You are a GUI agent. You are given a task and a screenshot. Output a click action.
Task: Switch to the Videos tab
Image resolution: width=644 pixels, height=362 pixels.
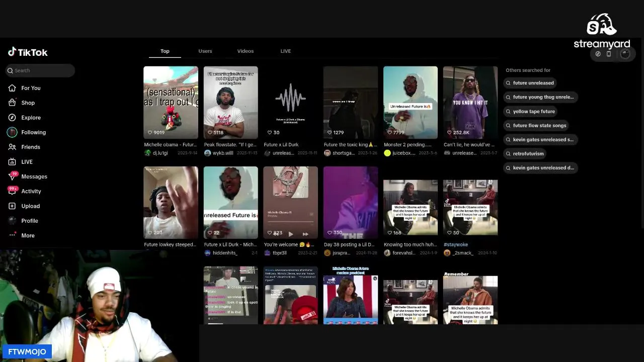click(x=246, y=51)
